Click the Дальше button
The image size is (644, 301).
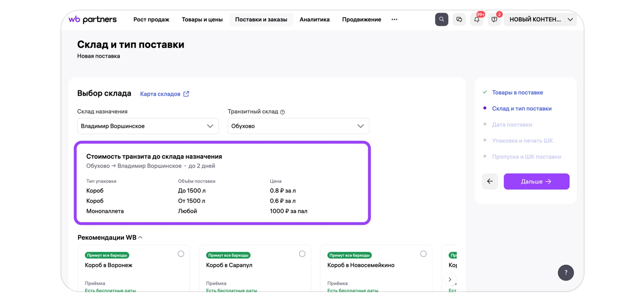[x=536, y=182]
